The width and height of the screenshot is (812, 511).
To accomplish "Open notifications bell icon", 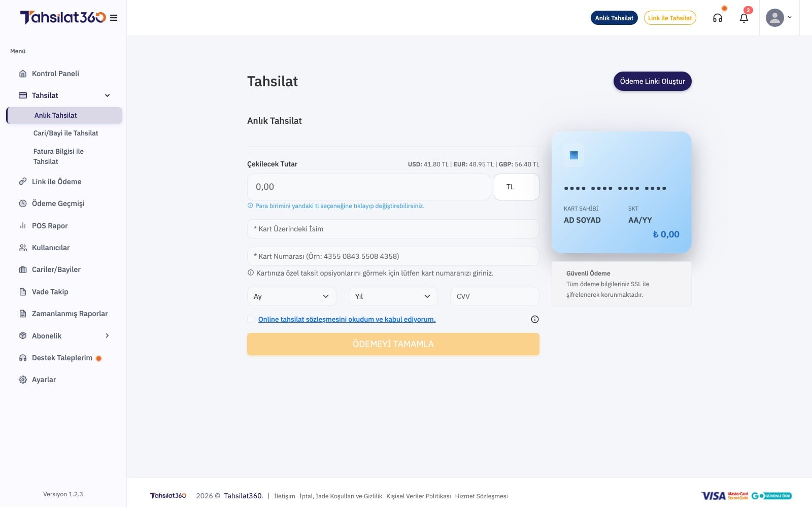I will point(744,18).
